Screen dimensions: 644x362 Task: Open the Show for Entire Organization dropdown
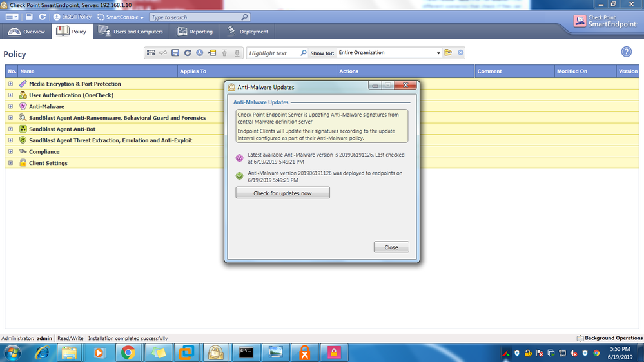click(438, 53)
